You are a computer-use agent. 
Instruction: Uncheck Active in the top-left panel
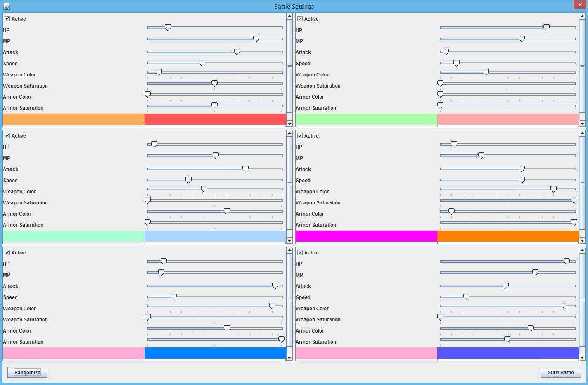(7, 19)
